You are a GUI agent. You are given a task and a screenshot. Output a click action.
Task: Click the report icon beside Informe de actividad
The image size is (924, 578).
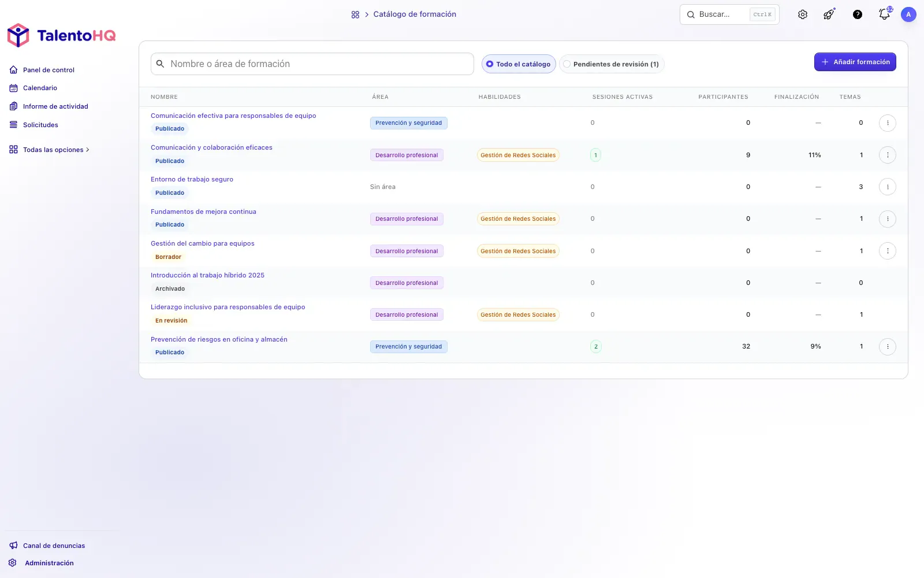pos(13,106)
